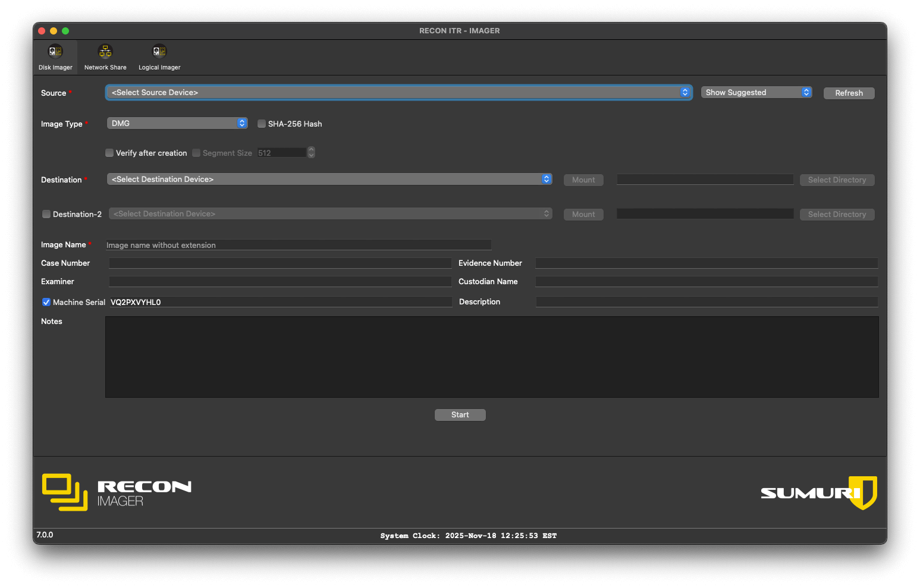
Task: Click the yellow minimize window button
Action: tap(54, 31)
